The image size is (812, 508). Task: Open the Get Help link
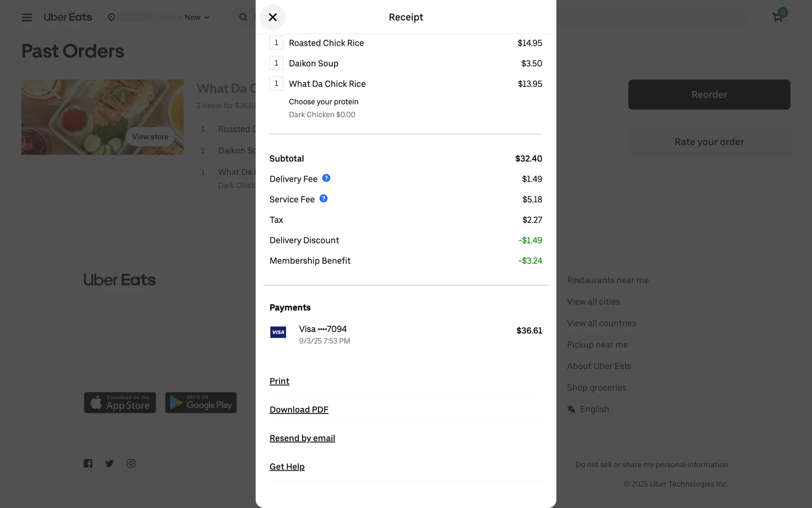pyautogui.click(x=287, y=467)
